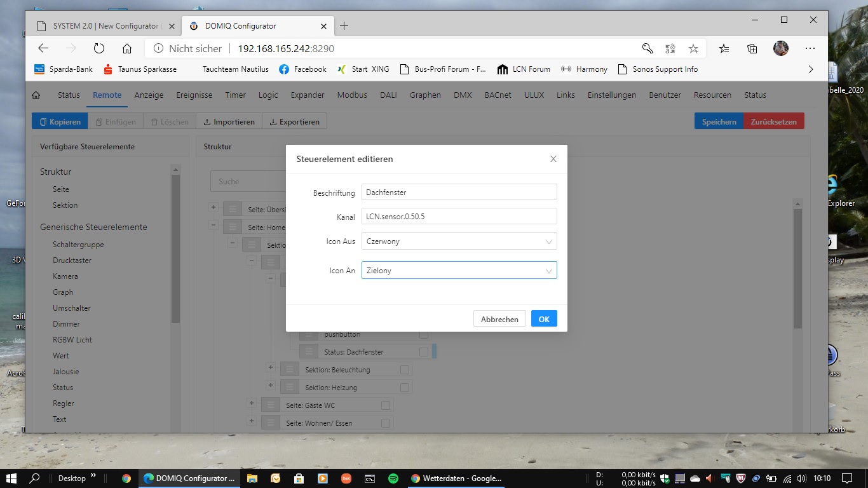
Task: Tick the checkbox for Seite: Gäste WC
Action: click(385, 405)
